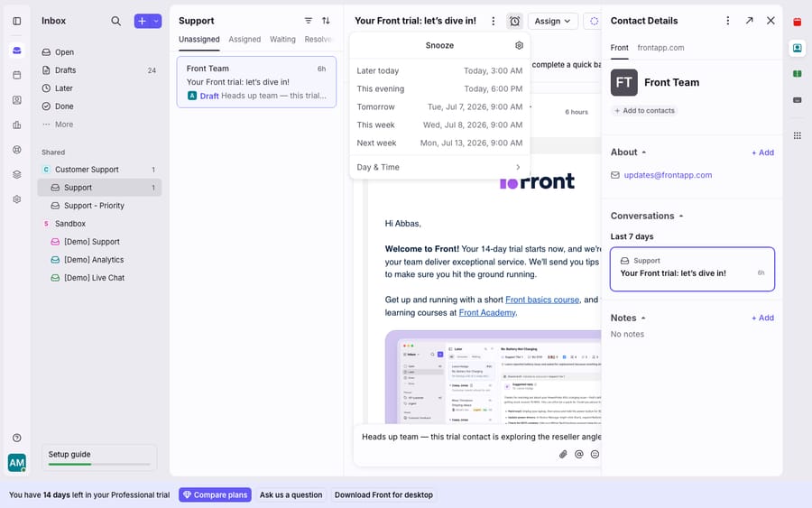Add a field in About section
Image resolution: width=812 pixels, height=508 pixels.
[x=762, y=152]
